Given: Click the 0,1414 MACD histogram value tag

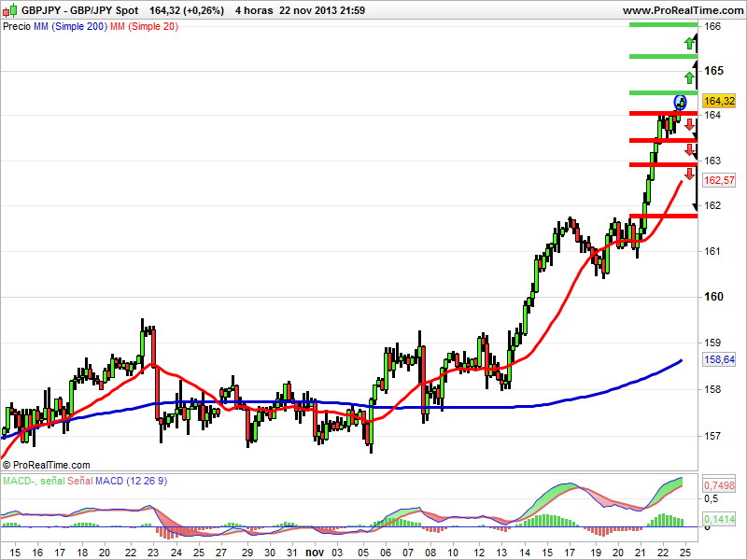Looking at the screenshot, I should (719, 519).
